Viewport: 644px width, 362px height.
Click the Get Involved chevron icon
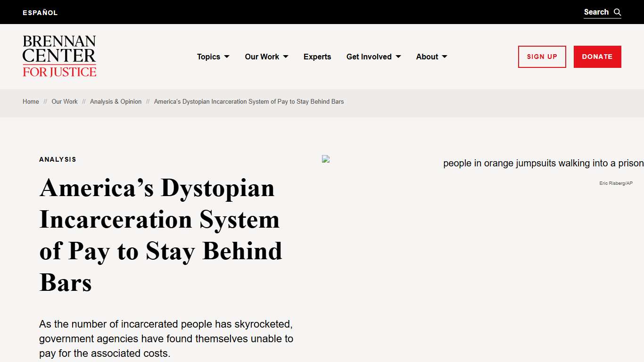pyautogui.click(x=399, y=57)
